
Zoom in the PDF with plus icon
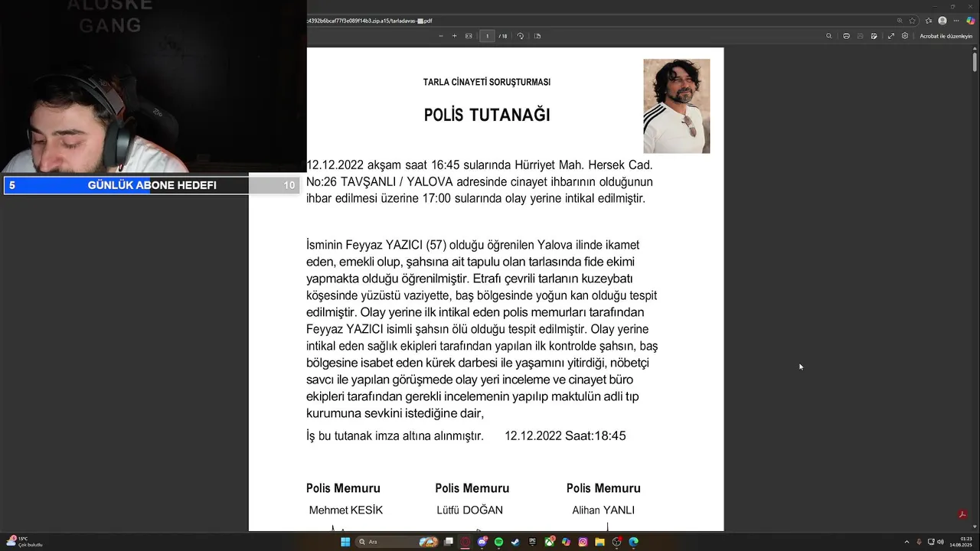455,36
